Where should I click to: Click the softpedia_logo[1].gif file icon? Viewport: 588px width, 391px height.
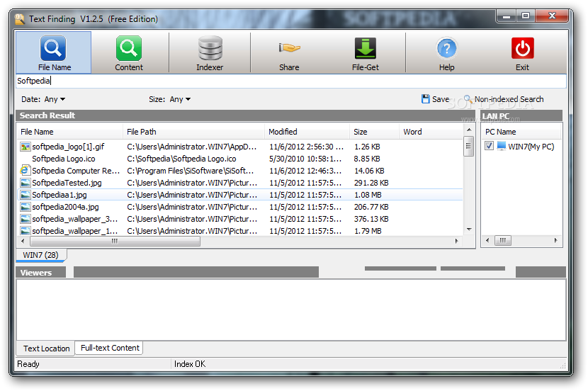[25, 147]
